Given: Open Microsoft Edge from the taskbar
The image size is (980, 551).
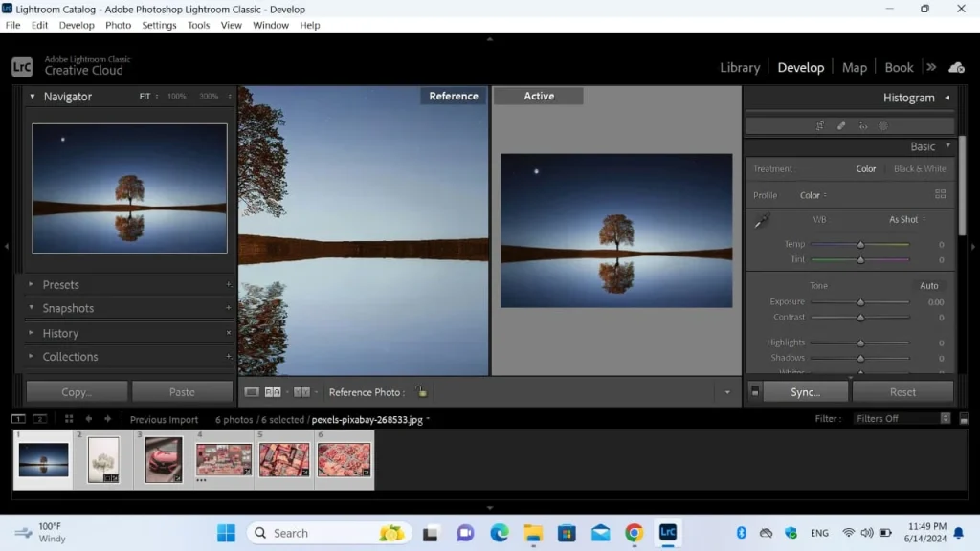Looking at the screenshot, I should coord(500,533).
